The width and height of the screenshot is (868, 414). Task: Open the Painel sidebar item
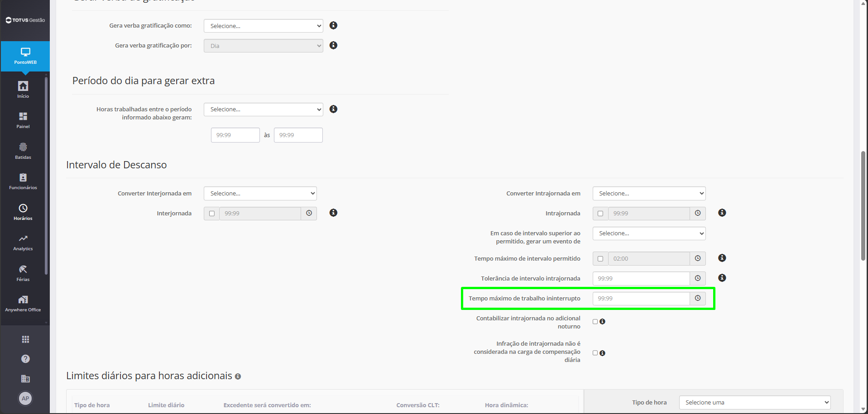[23, 120]
